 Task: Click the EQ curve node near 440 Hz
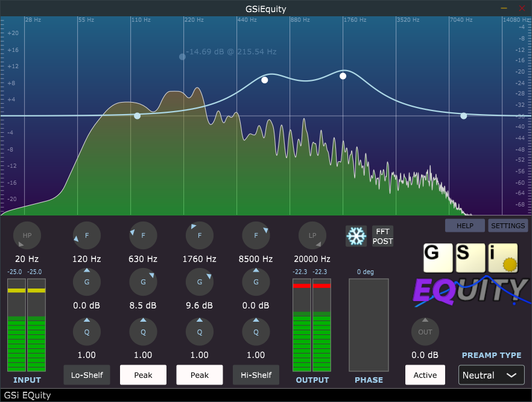[264, 80]
